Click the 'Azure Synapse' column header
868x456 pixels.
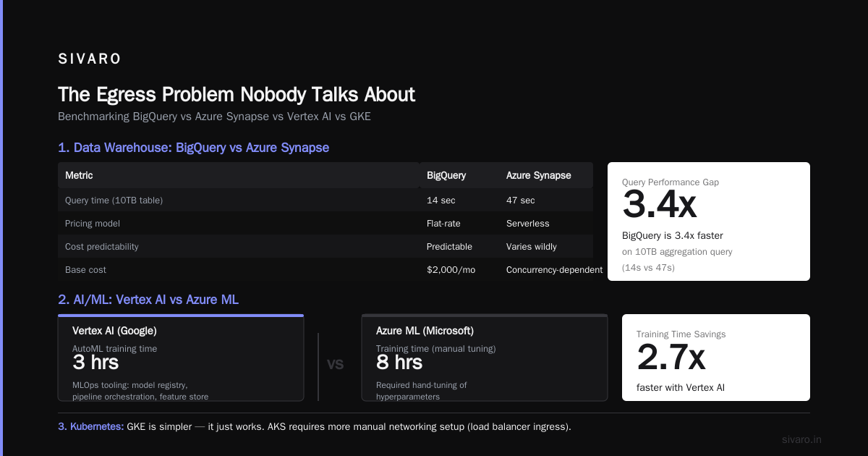tap(539, 175)
